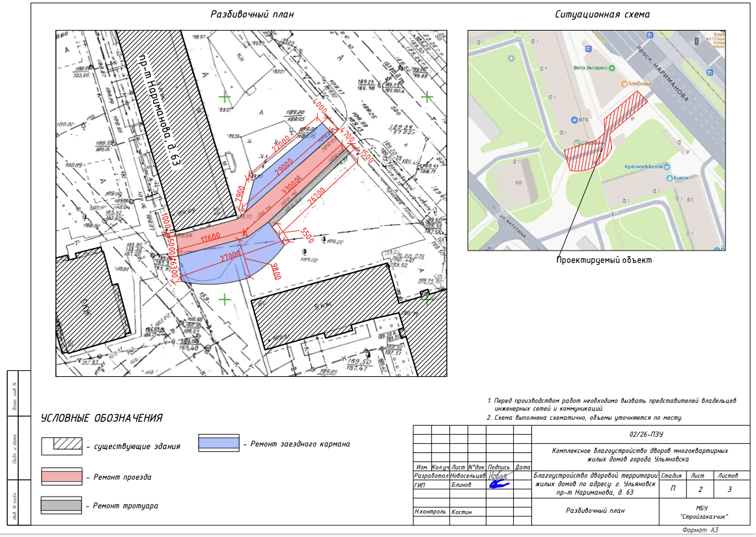Image resolution: width=756 pixels, height=537 pixels.
Task: Click the pink Ремонт проезда legend swatch
Action: pos(62,476)
